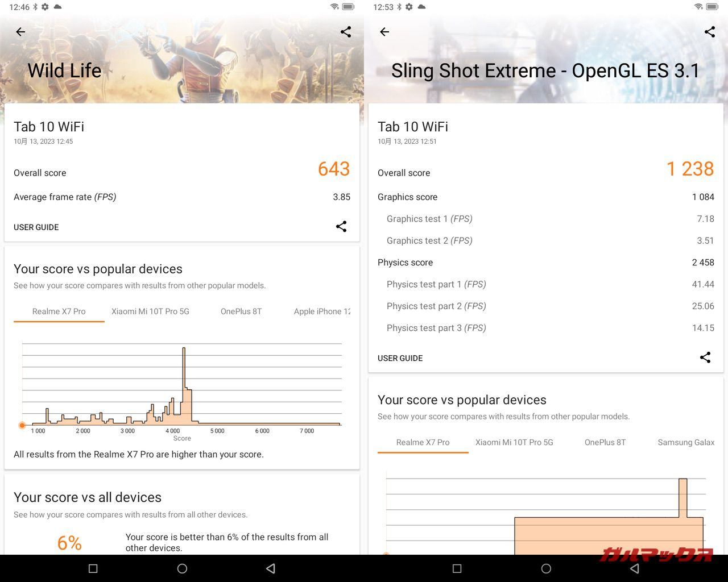Viewport: 728px width, 582px height.
Task: Tap share icon in Sling Shot score card
Action: click(x=705, y=357)
